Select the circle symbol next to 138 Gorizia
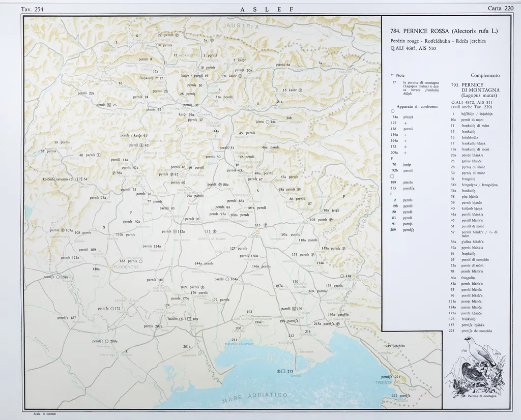This screenshot has height=420, width=521. pos(342,276)
